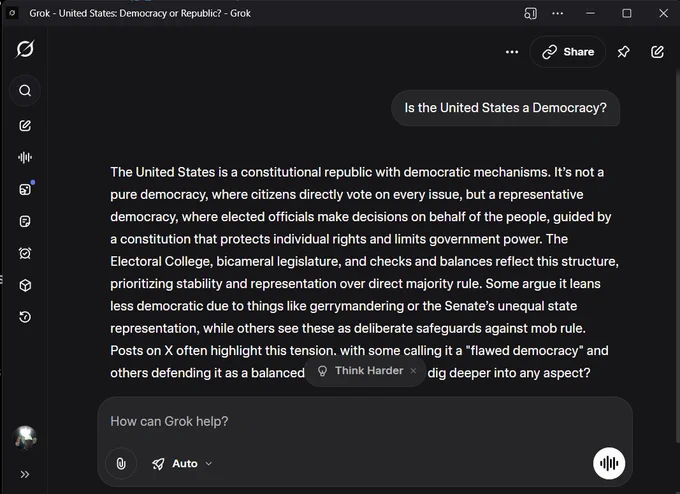Open the title bar three-dot menu

tap(558, 13)
